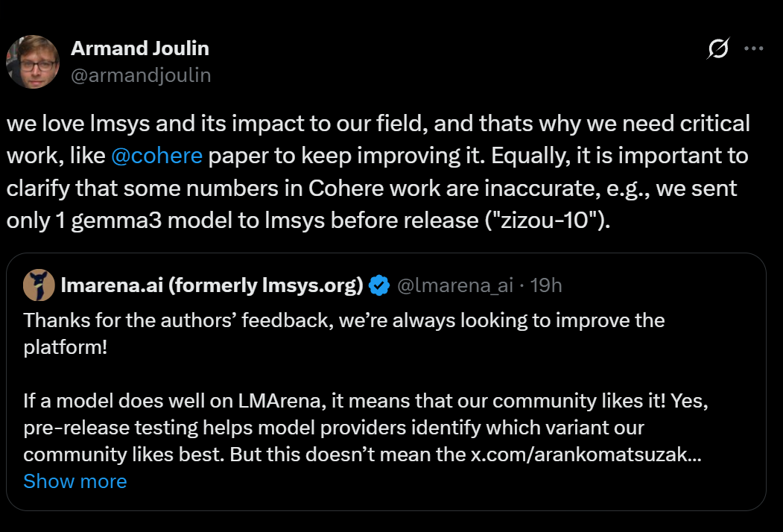Open lmarena.ai (formerly lmsys.org) profile name
Screen dimensions: 783x532
click(x=212, y=285)
